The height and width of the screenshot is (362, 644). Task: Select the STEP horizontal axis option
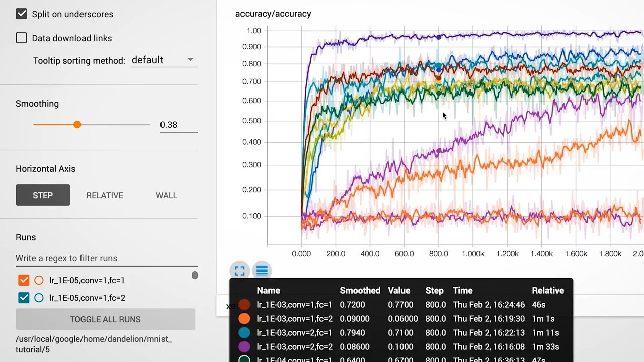(x=43, y=195)
